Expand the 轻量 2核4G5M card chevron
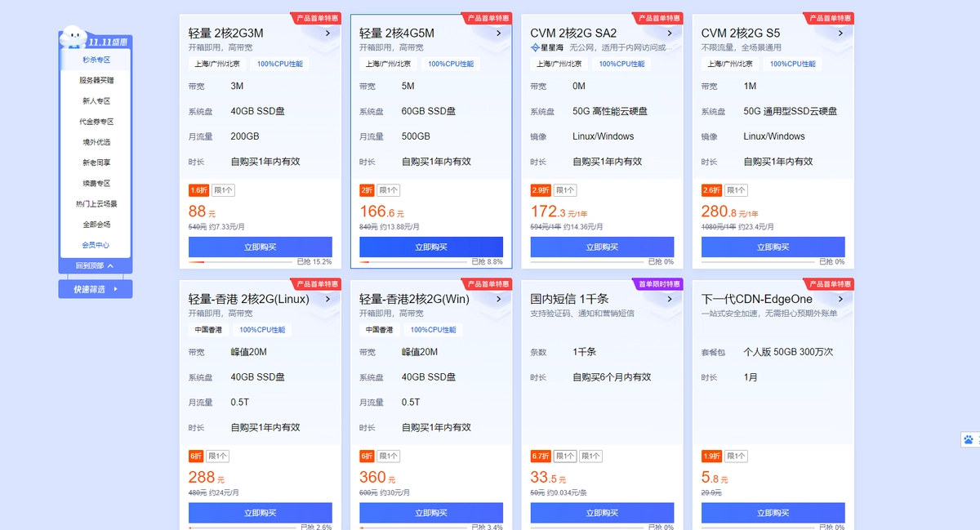Screen dimensions: 980x530 (498, 33)
